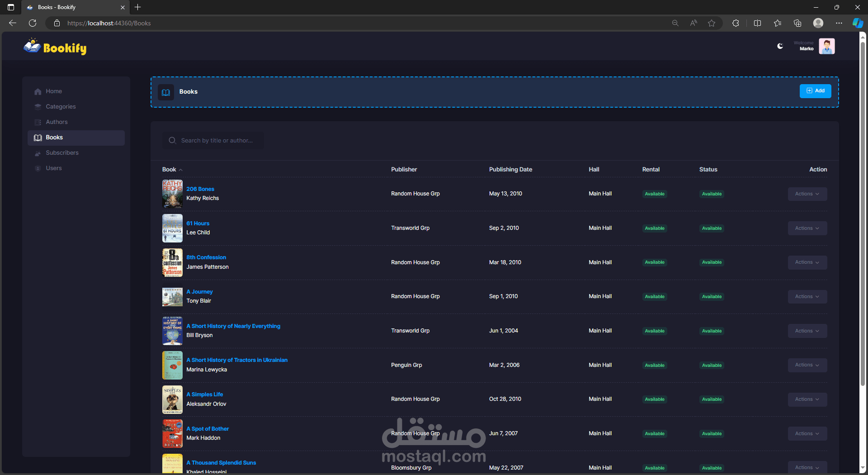Open the tab actions menu icon
The height and width of the screenshot is (475, 868).
click(x=11, y=7)
